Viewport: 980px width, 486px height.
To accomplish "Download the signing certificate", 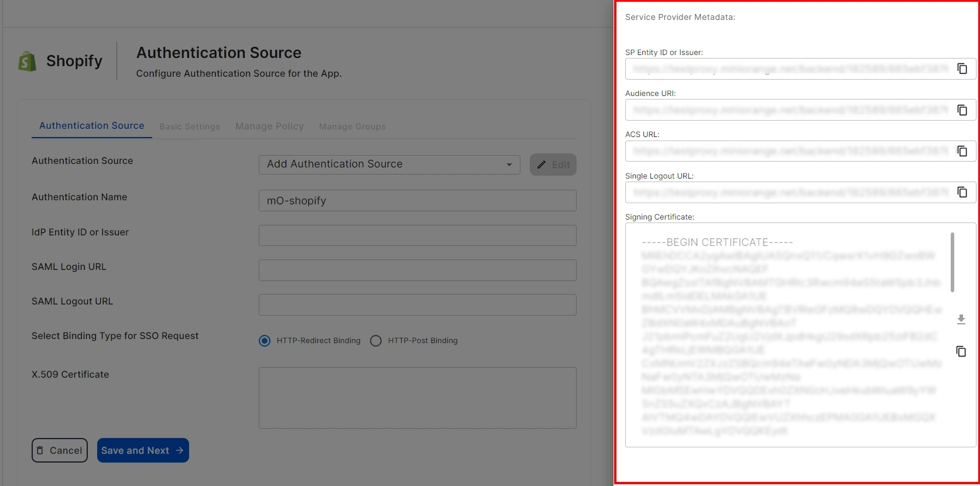I will point(961,319).
